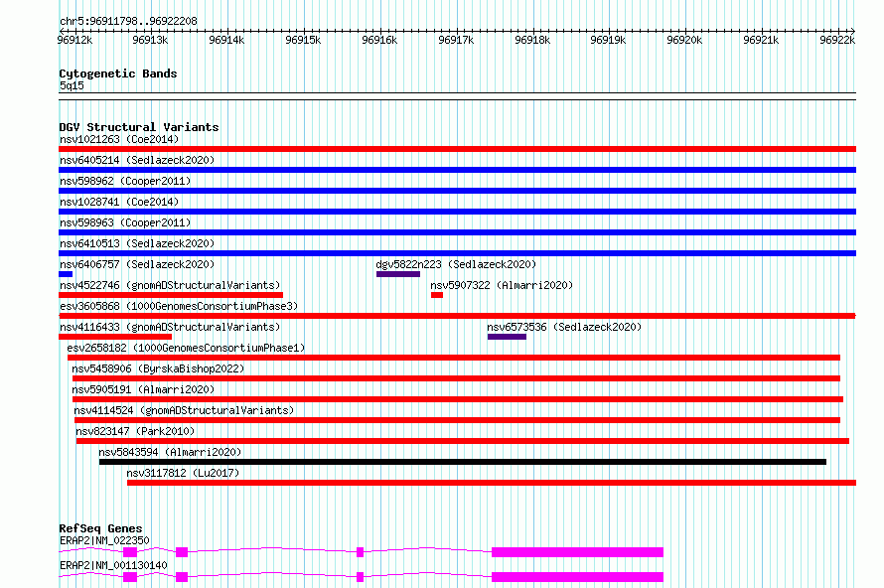Click the red esv3605868 variant bar
Viewport: 884px width, 588px height.
coord(457,316)
